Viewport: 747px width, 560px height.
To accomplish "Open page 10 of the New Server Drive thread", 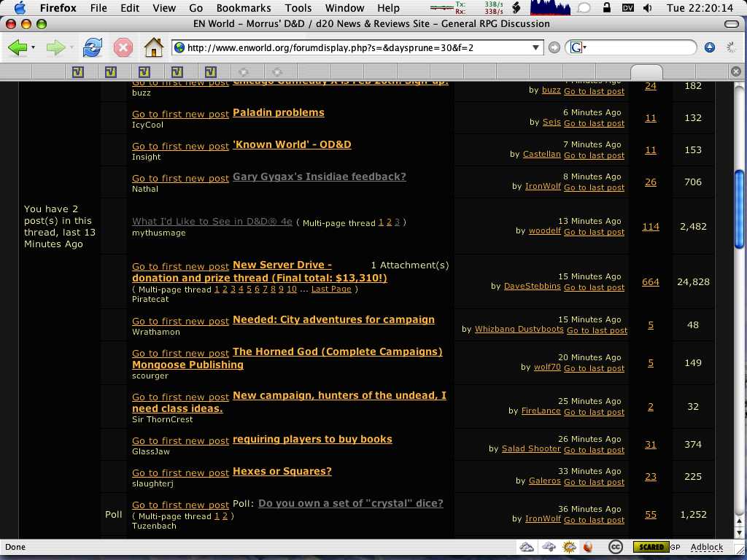I will point(292,289).
